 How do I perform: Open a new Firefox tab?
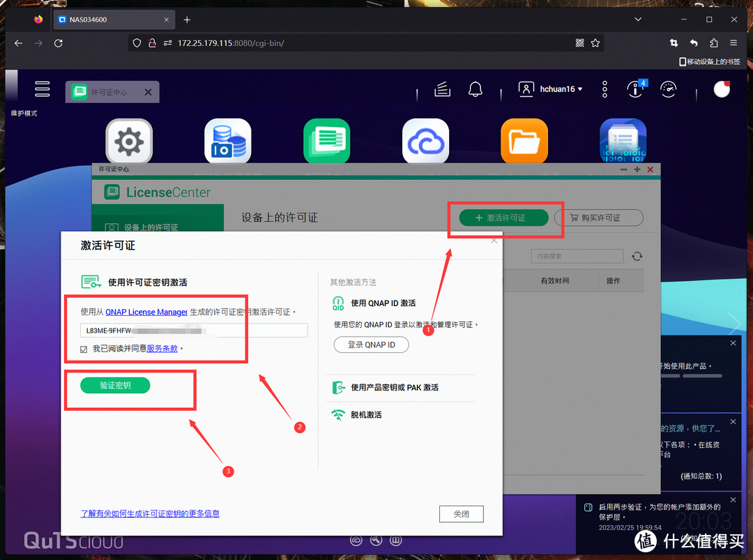pyautogui.click(x=188, y=20)
